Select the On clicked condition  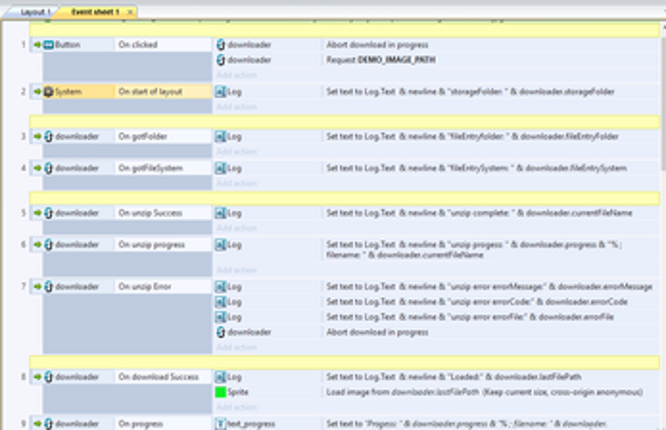[163, 45]
